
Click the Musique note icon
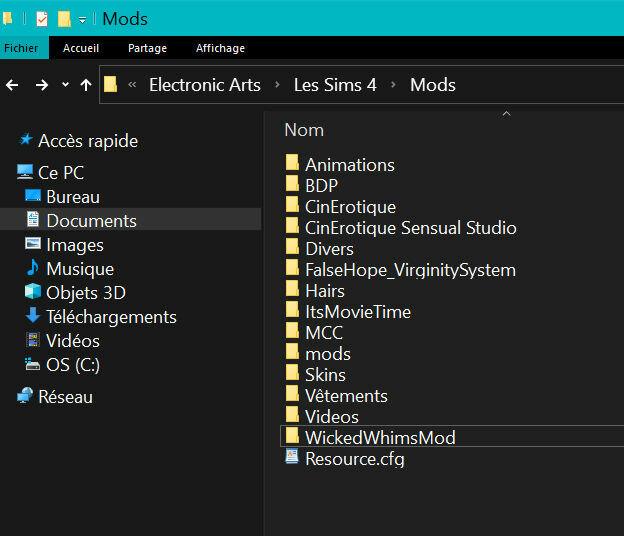(x=33, y=267)
